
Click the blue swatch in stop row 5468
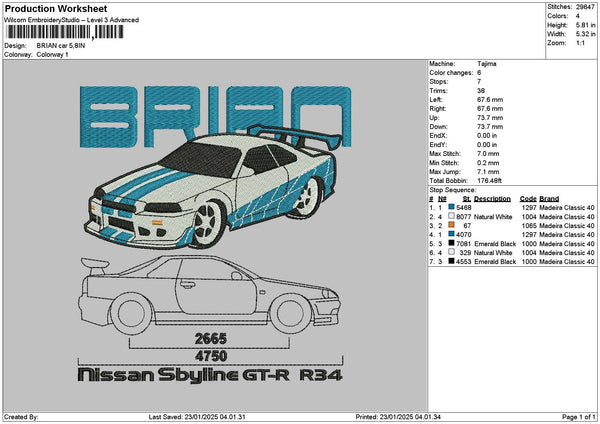(x=452, y=207)
